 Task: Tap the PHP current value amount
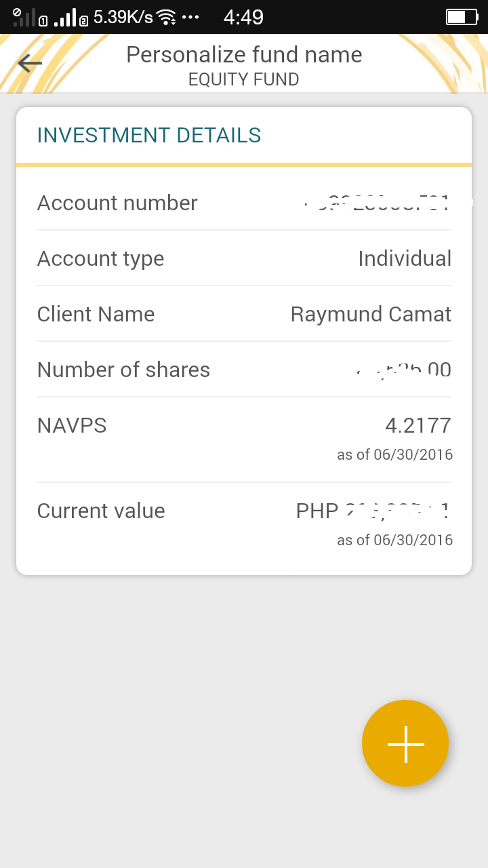coord(373,511)
